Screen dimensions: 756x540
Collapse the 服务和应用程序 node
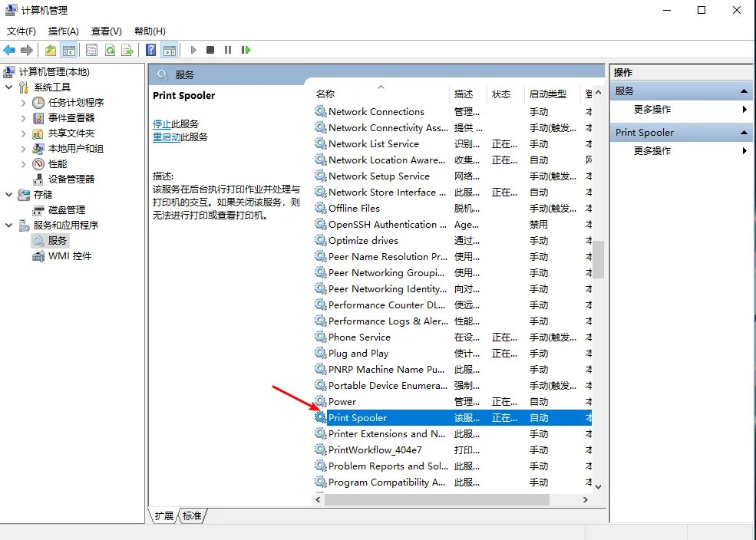(x=8, y=226)
